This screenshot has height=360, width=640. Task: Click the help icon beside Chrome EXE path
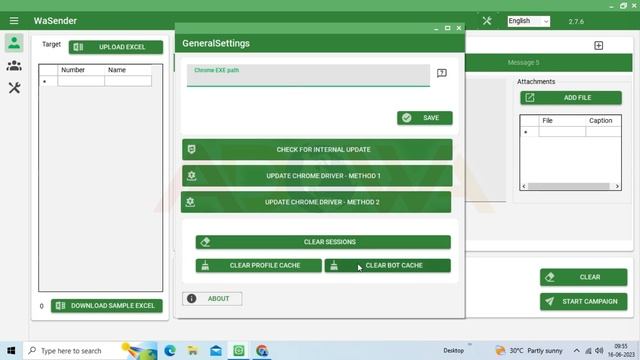point(442,73)
